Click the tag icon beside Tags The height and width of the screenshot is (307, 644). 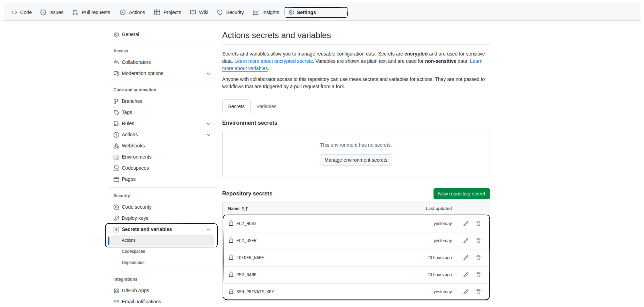pos(116,112)
